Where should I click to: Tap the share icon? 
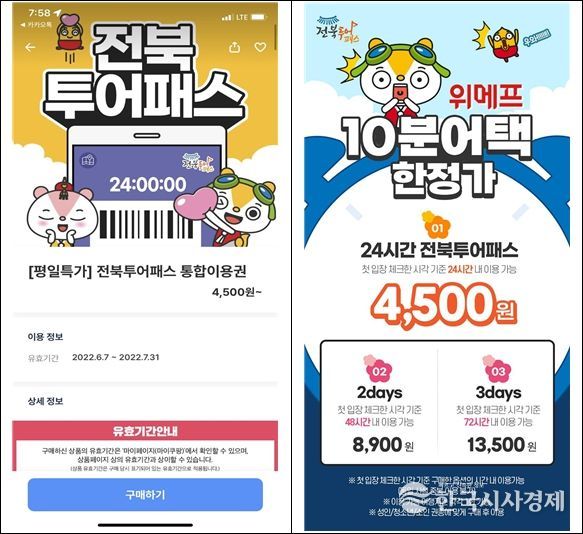click(234, 47)
